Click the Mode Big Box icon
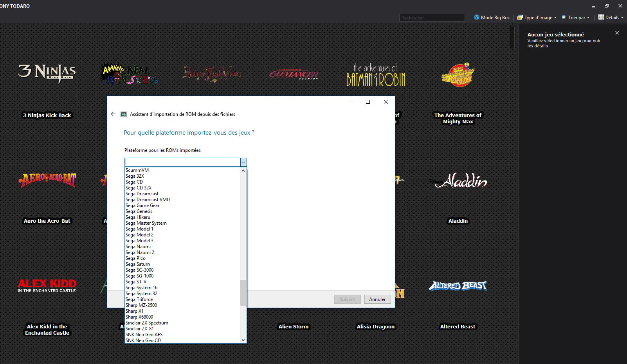This screenshot has height=364, width=627. (476, 17)
